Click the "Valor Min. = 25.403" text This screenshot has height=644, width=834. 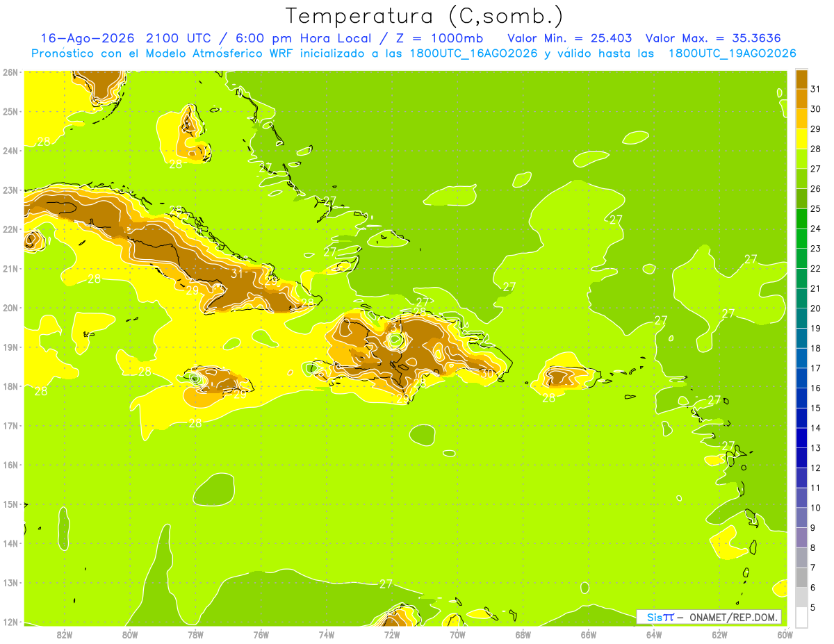(x=570, y=38)
